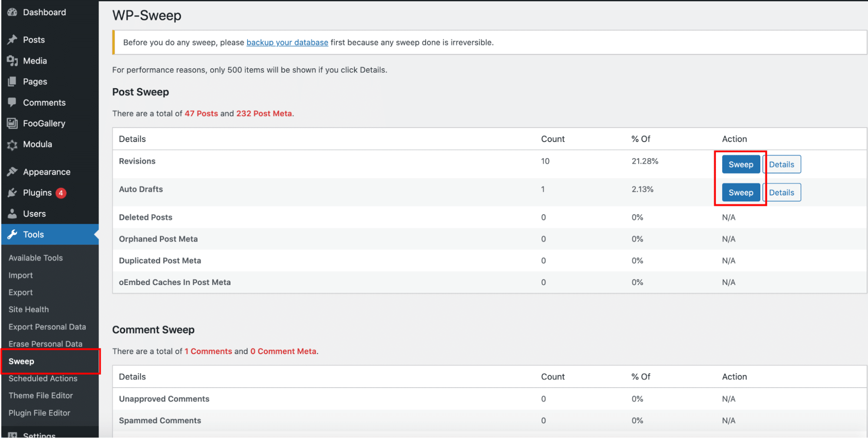The height and width of the screenshot is (438, 868).
Task: Click the 2.13% value for Auto Drafts
Action: point(642,189)
